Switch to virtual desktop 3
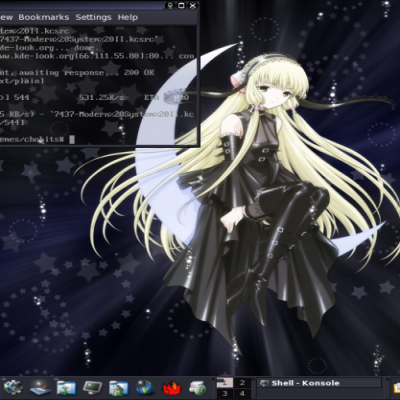This screenshot has height=400, width=400. tap(225, 394)
